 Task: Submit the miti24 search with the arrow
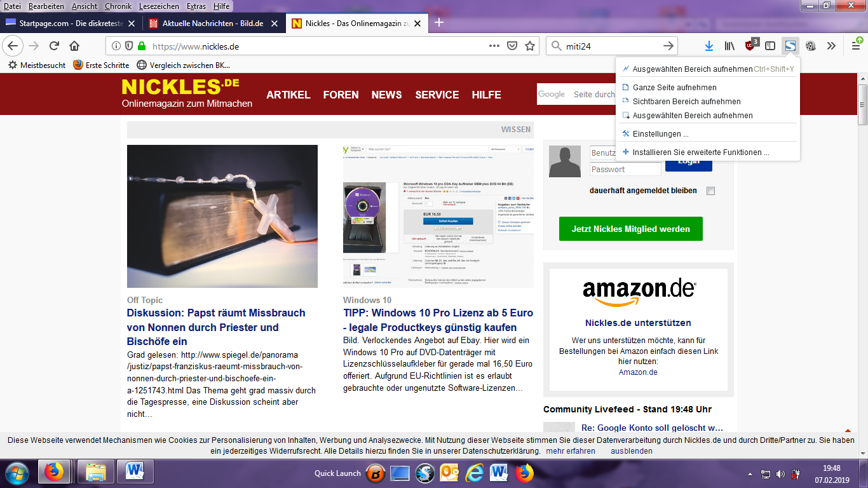668,46
